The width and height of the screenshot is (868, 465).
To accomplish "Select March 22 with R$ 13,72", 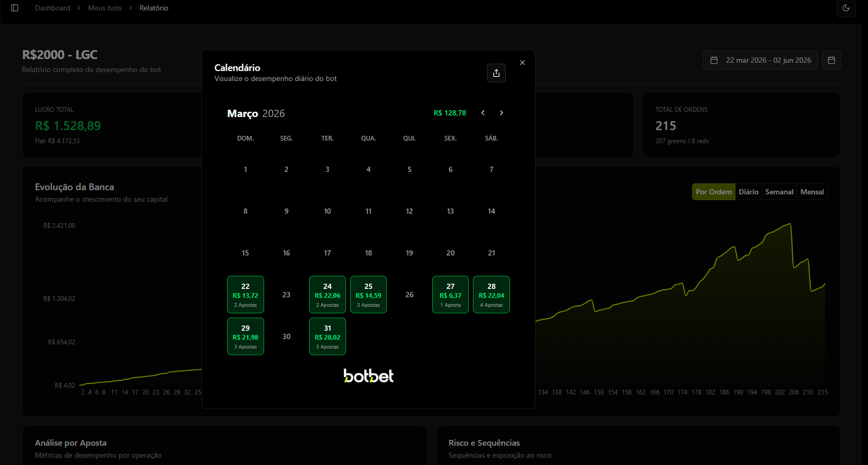I will click(x=245, y=295).
